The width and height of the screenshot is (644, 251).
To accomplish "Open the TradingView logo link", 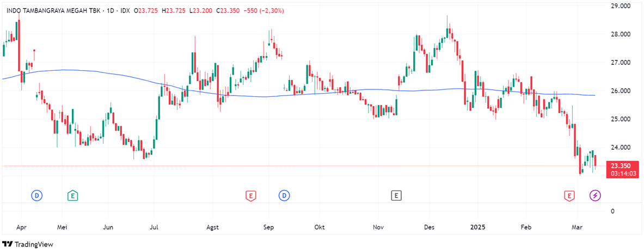I will coord(28,244).
